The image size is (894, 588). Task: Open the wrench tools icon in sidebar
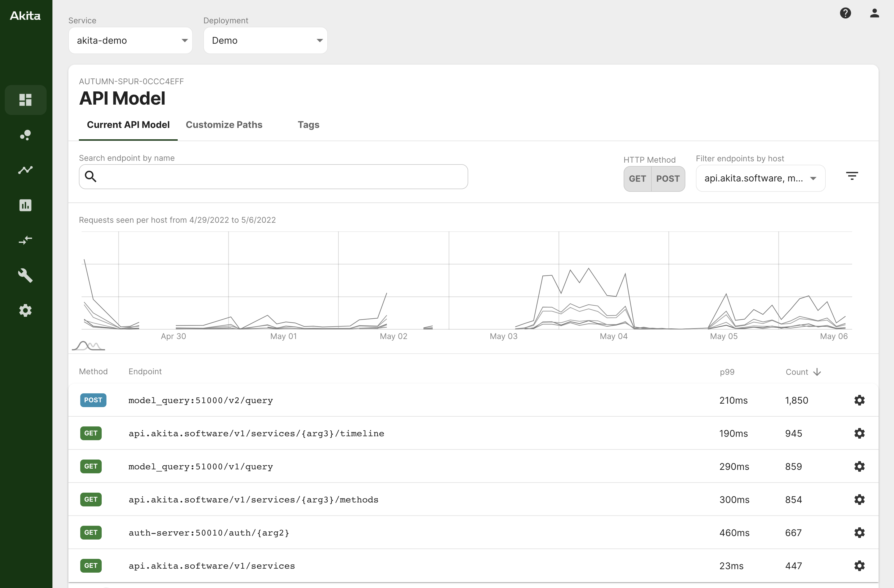tap(25, 275)
